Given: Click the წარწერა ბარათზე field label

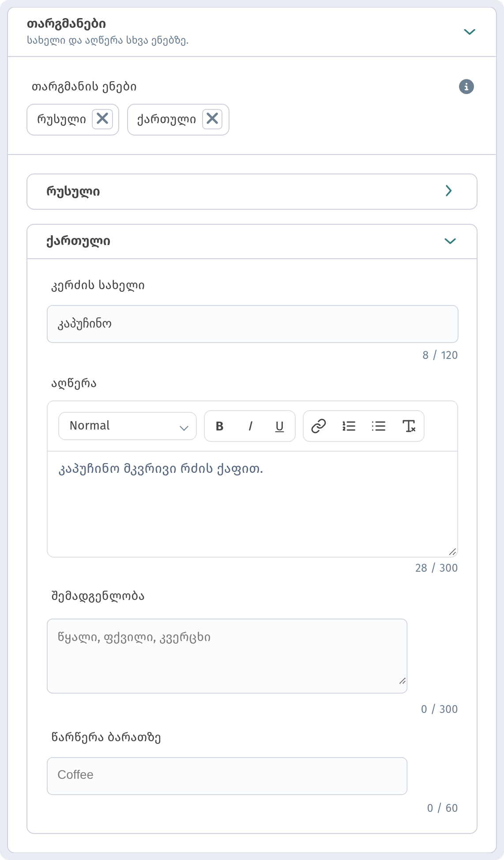Looking at the screenshot, I should (x=106, y=738).
